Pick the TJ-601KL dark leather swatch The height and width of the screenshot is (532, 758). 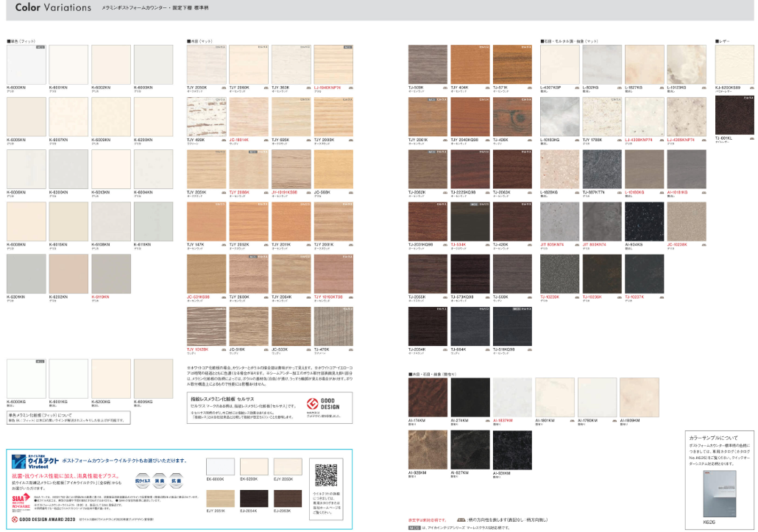734,115
